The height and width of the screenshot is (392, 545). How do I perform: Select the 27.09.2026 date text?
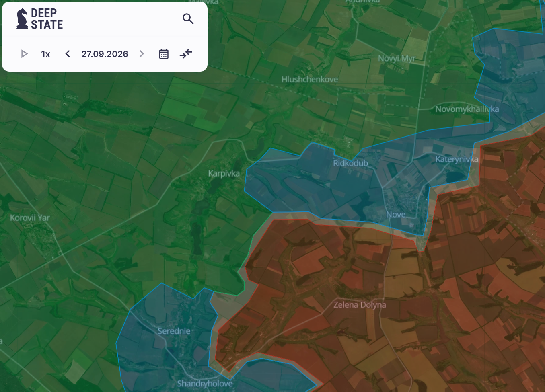click(105, 54)
